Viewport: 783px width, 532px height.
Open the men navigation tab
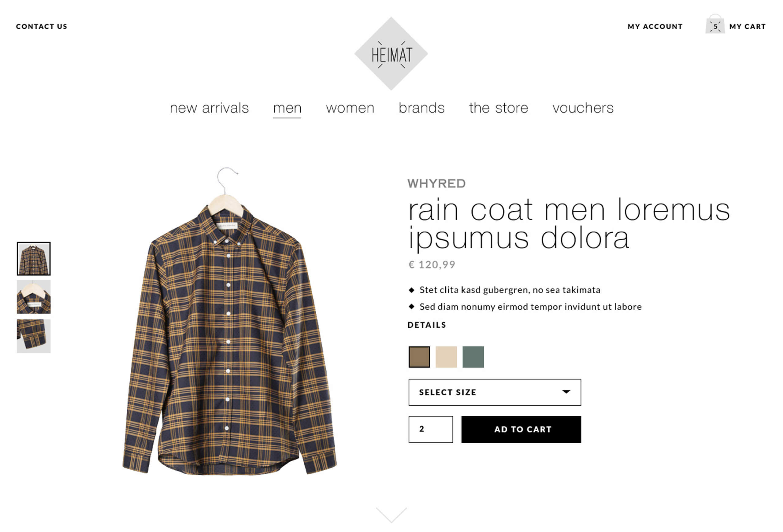click(x=287, y=108)
